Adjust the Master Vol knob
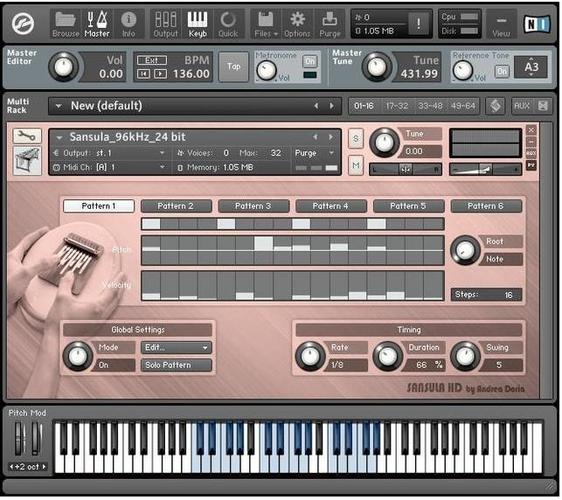This screenshot has height=500, width=562. click(63, 67)
